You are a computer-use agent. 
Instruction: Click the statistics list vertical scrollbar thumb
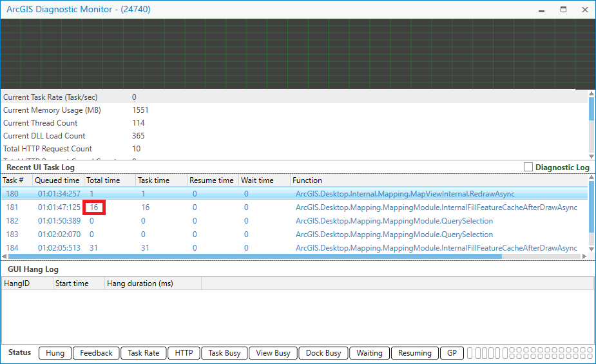coord(591,109)
